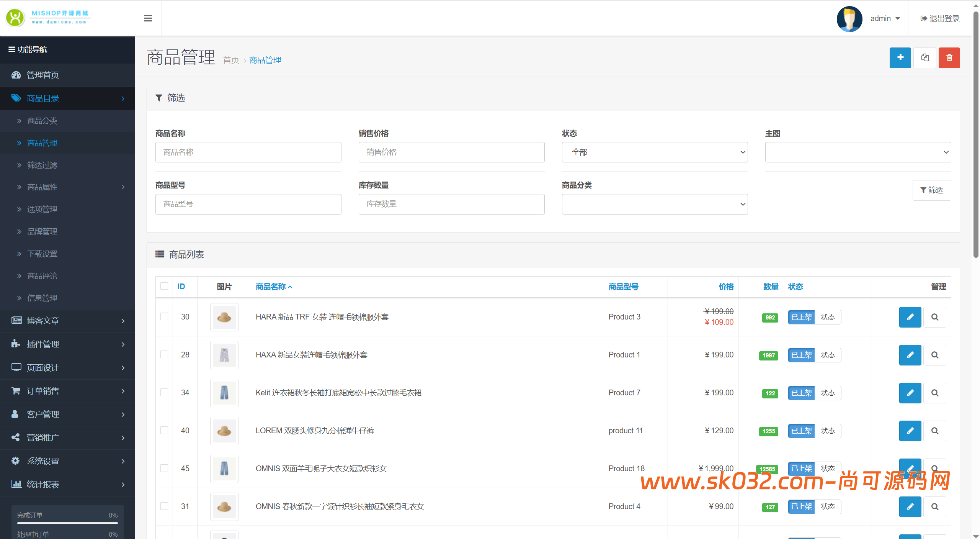Click the add new product plus icon
Viewport: 980px width, 539px height.
click(x=900, y=57)
